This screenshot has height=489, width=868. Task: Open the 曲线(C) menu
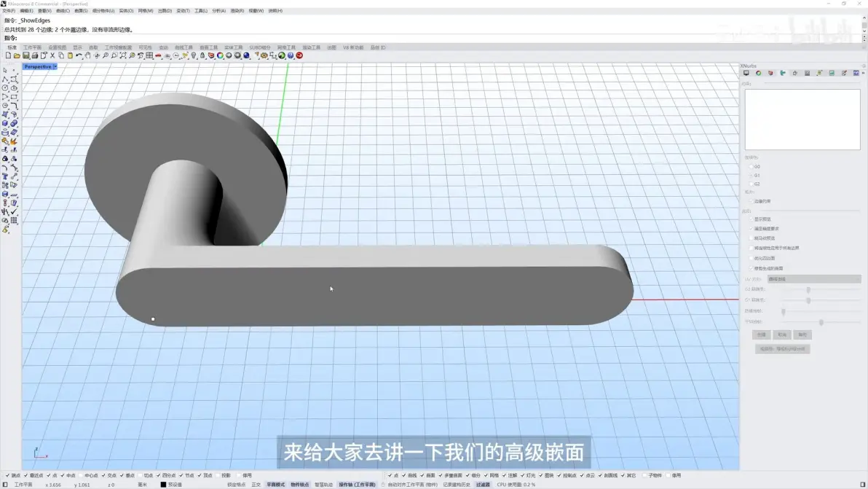click(x=63, y=10)
